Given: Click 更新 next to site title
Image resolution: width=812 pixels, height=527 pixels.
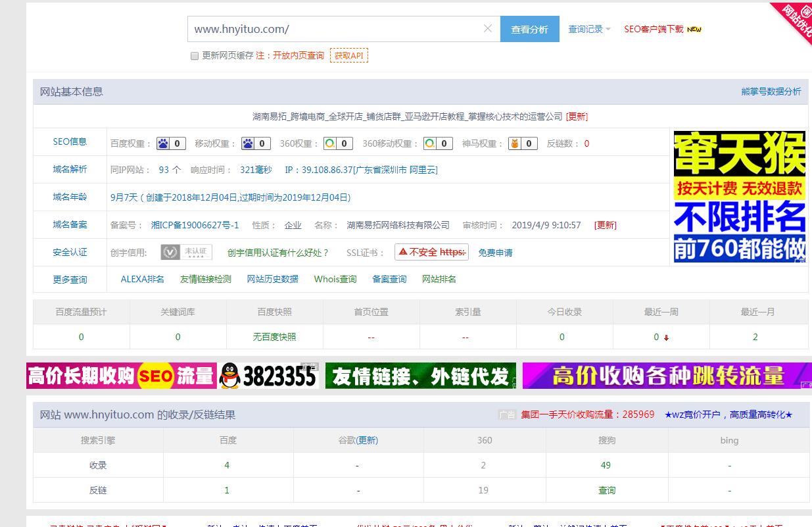Looking at the screenshot, I should (577, 116).
